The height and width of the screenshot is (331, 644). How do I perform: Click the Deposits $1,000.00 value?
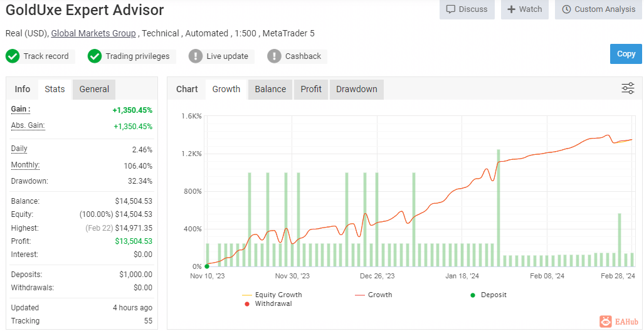coord(135,275)
